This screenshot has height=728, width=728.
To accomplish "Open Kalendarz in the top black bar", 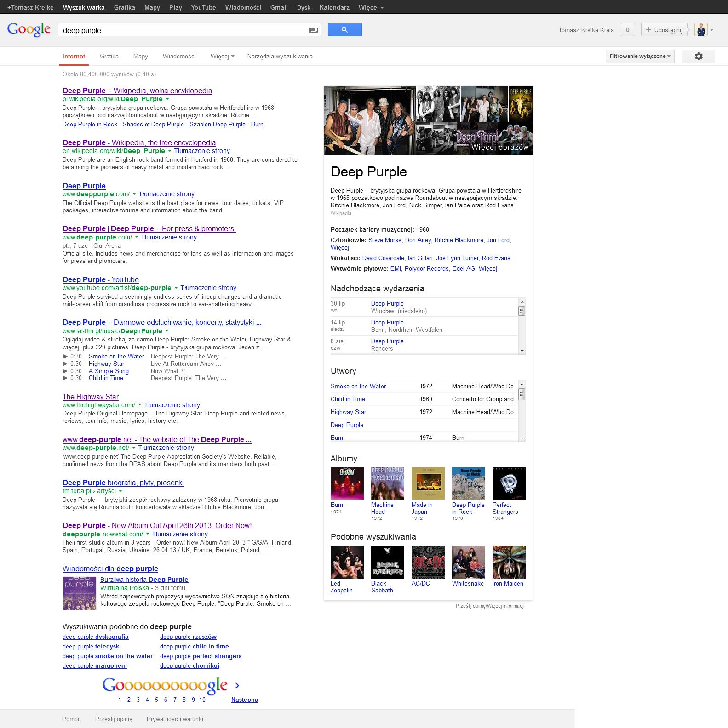I will [x=334, y=7].
